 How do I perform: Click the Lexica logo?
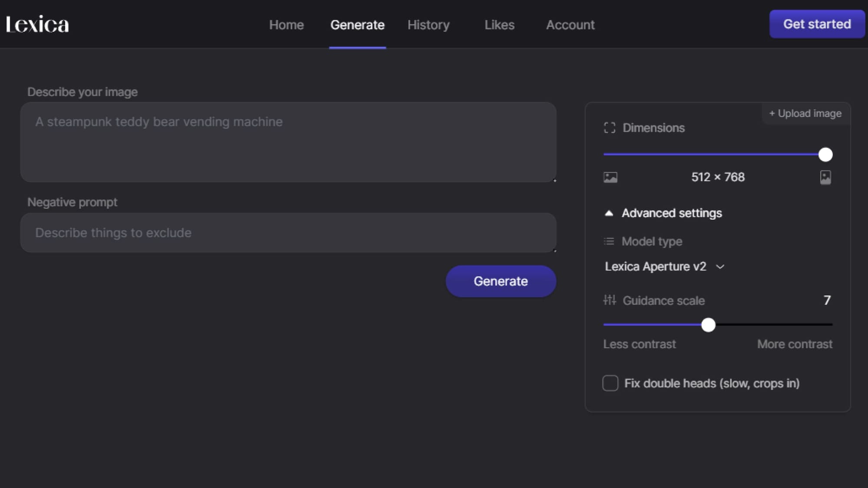[38, 24]
